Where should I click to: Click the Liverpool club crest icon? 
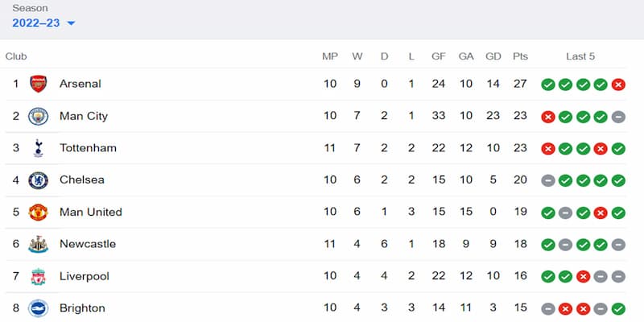[x=38, y=276]
